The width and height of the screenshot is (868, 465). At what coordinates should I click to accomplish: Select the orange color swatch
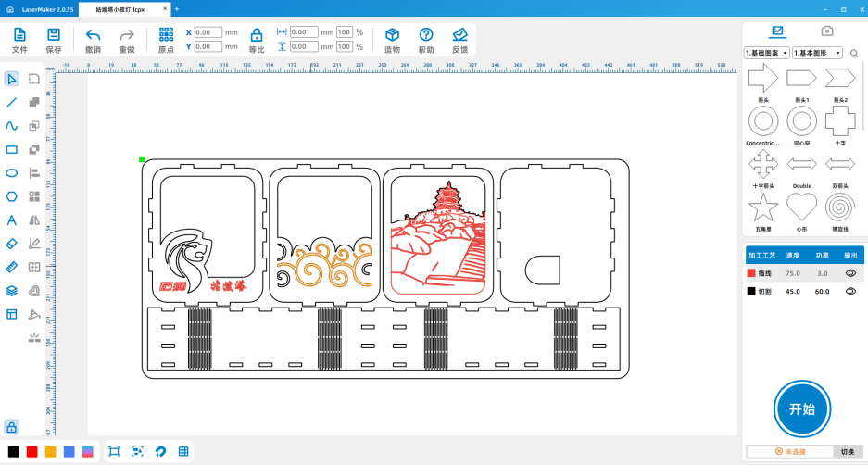(x=51, y=451)
